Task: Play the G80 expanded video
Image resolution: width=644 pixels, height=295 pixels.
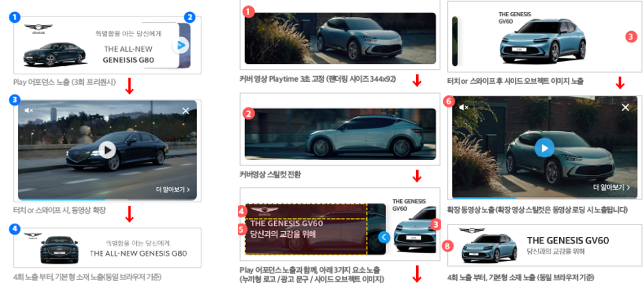Action: [107, 150]
